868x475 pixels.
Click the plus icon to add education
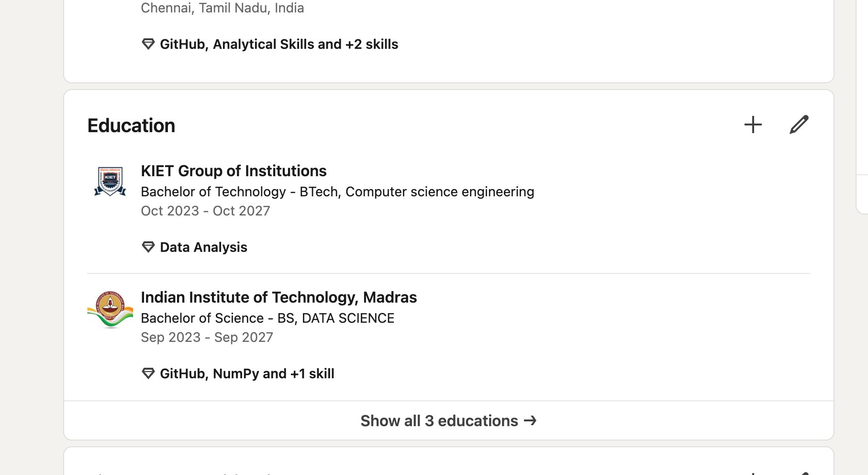tap(753, 124)
